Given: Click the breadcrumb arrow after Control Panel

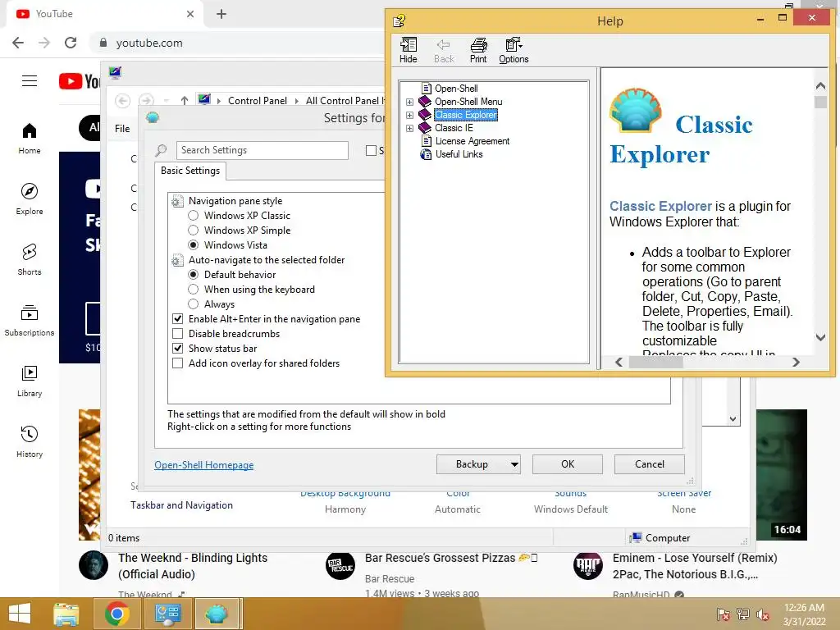Looking at the screenshot, I should pyautogui.click(x=297, y=101).
